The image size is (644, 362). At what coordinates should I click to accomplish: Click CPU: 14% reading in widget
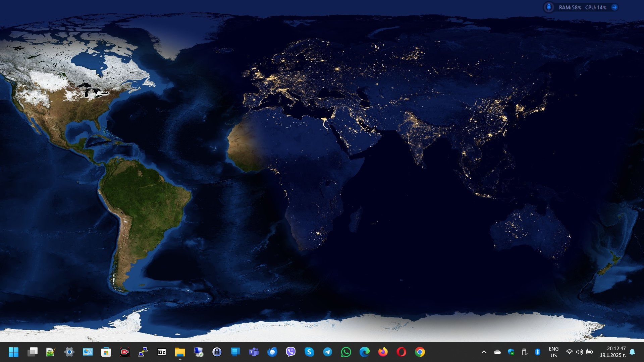pyautogui.click(x=596, y=7)
